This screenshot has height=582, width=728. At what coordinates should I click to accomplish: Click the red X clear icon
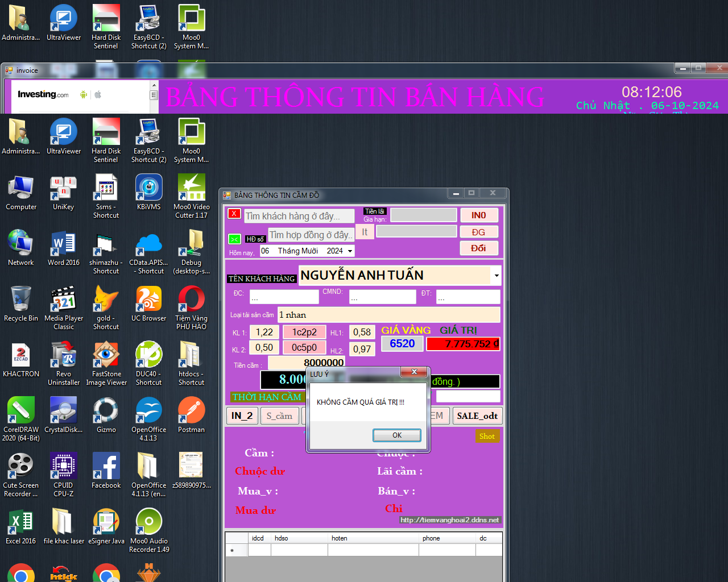[234, 214]
